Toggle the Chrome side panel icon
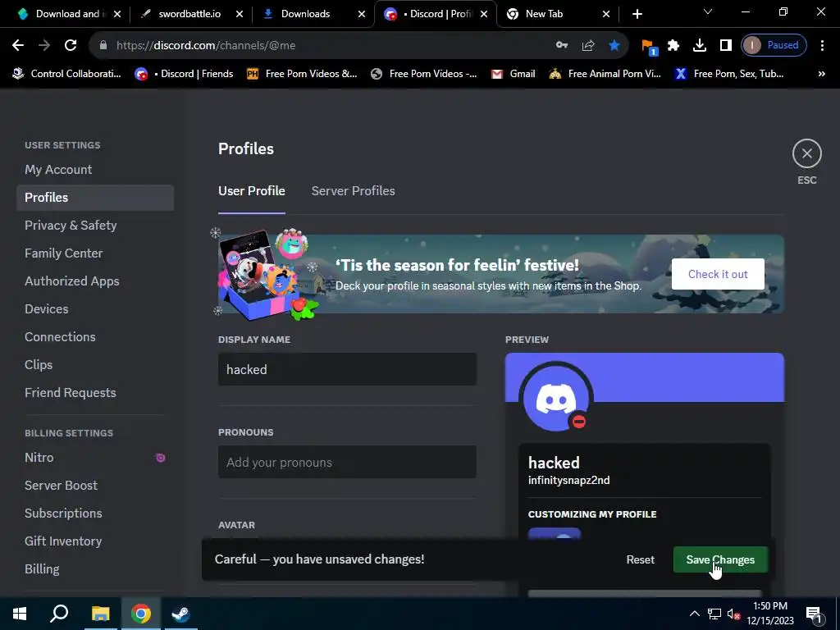This screenshot has width=840, height=630. click(725, 46)
